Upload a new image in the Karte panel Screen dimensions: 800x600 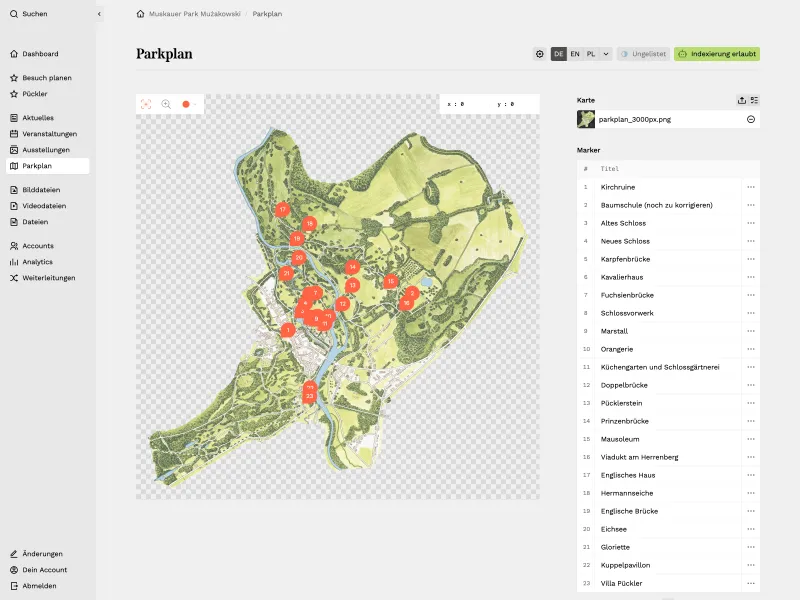tap(742, 100)
